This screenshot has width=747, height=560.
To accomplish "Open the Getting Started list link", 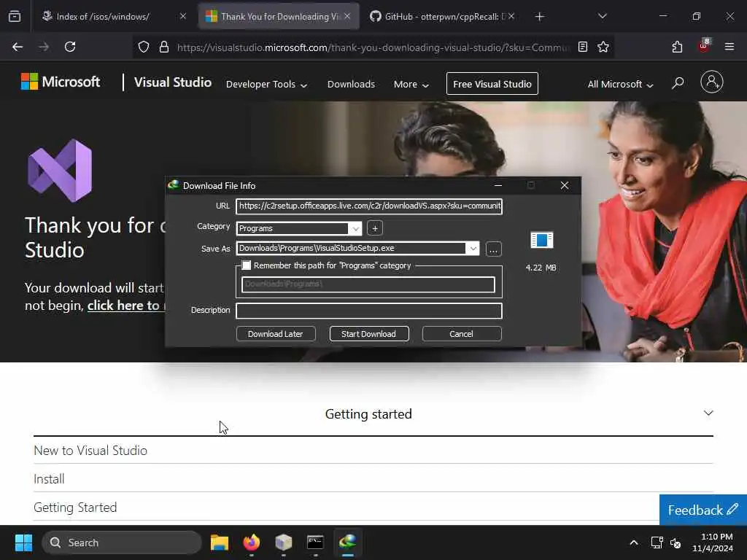I will coord(75,507).
